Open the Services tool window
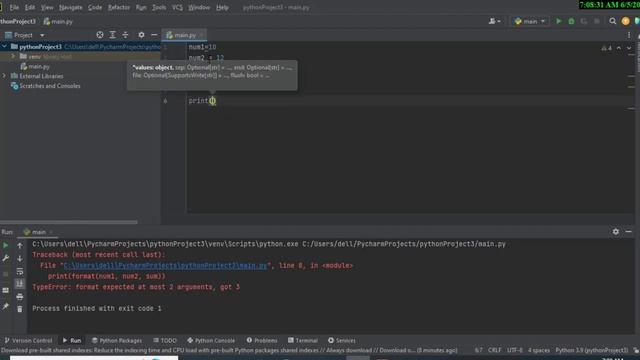Image resolution: width=640 pixels, height=360 pixels. click(x=342, y=340)
